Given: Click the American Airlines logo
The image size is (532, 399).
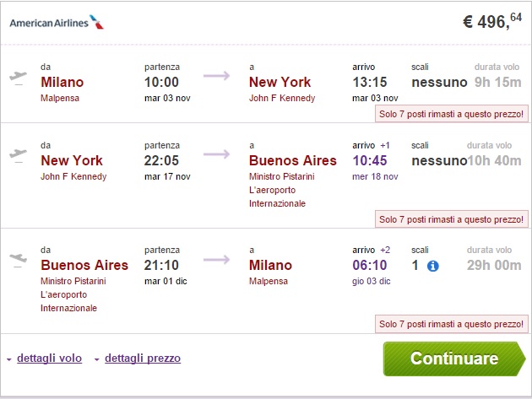Looking at the screenshot, I should click(x=57, y=23).
